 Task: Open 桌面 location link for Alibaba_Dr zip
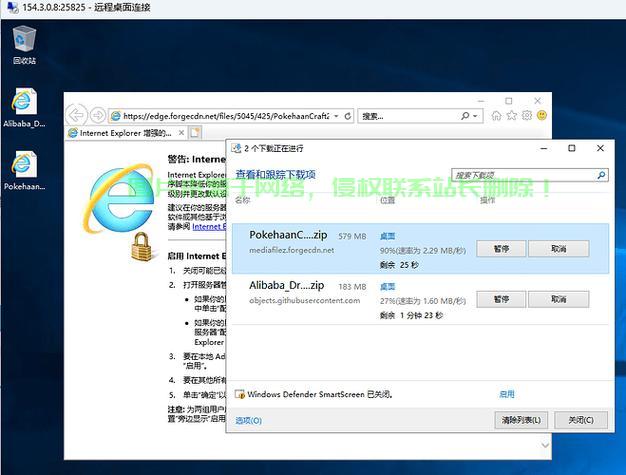(387, 287)
